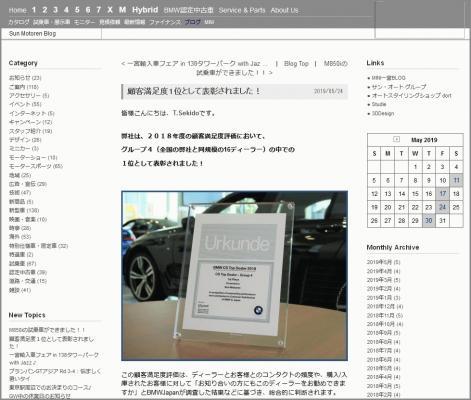The height and width of the screenshot is (400, 471).
Task: Open the ミニカー category
Action: pyautogui.click(x=24, y=148)
